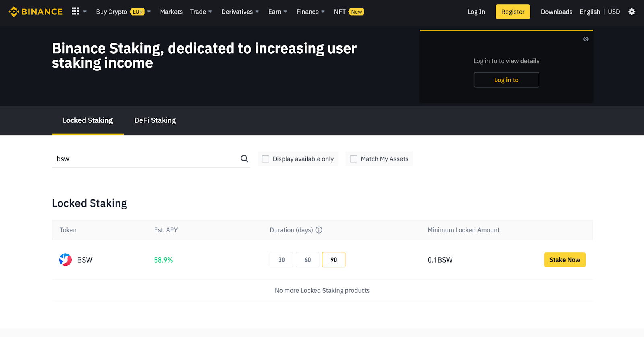Expand the arrow beside the apps grid
644x337 pixels.
[85, 12]
